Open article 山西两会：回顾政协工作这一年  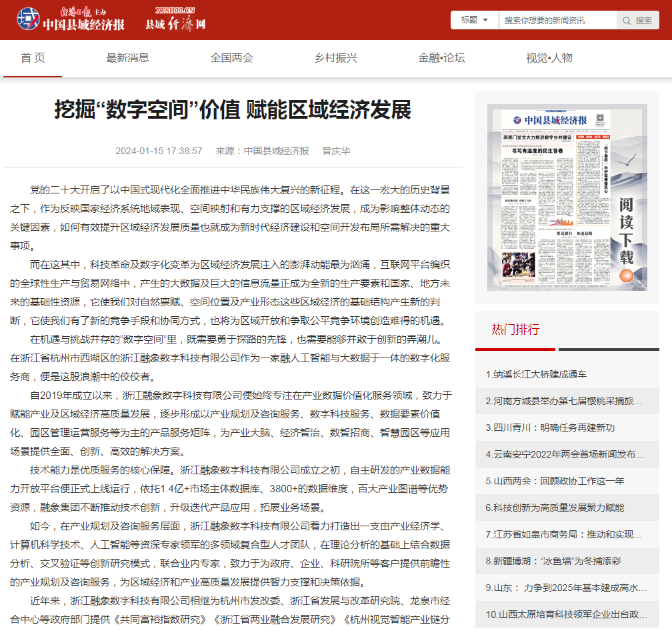click(x=555, y=481)
